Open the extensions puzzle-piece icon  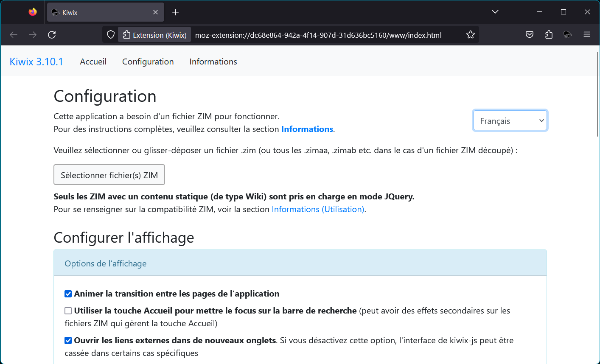[x=548, y=34]
